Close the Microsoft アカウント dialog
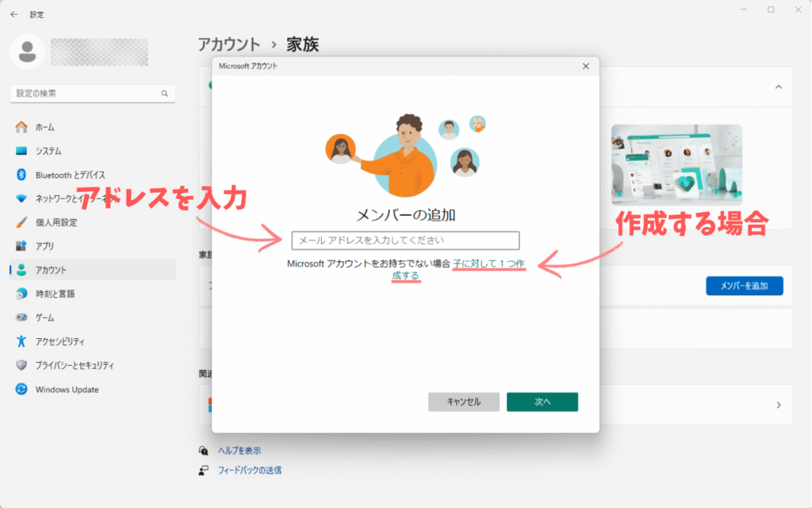 tap(586, 67)
